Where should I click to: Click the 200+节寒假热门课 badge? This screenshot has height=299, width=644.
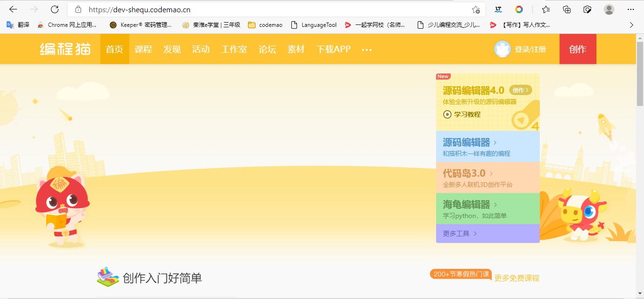pos(461,274)
